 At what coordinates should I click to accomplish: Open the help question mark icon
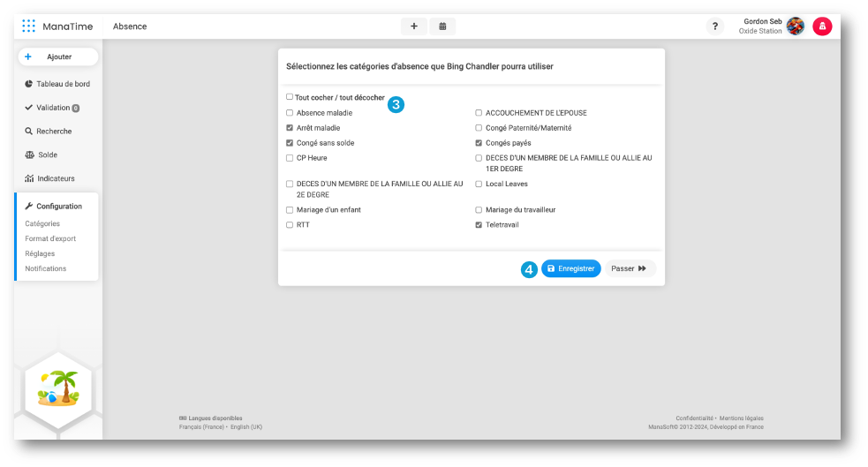[x=715, y=26]
